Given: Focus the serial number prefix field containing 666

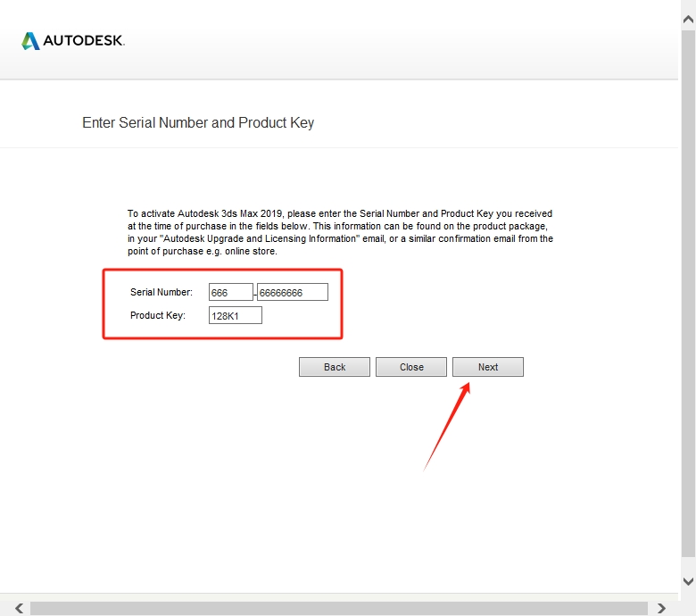Looking at the screenshot, I should tap(230, 292).
